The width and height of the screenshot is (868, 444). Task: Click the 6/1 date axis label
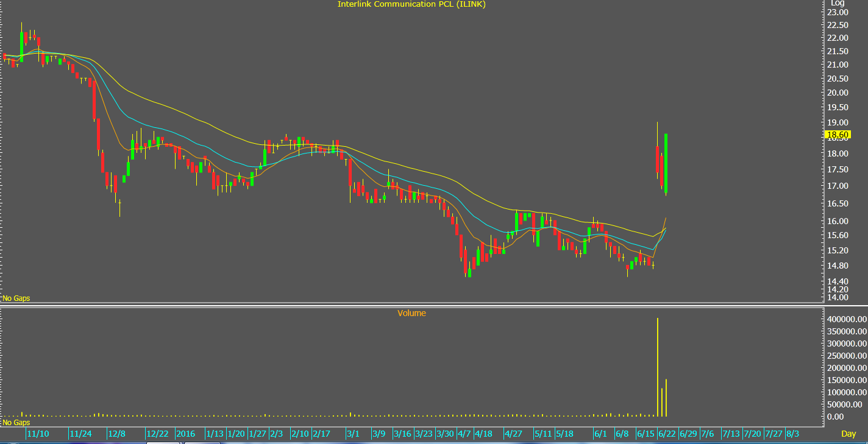pos(600,434)
